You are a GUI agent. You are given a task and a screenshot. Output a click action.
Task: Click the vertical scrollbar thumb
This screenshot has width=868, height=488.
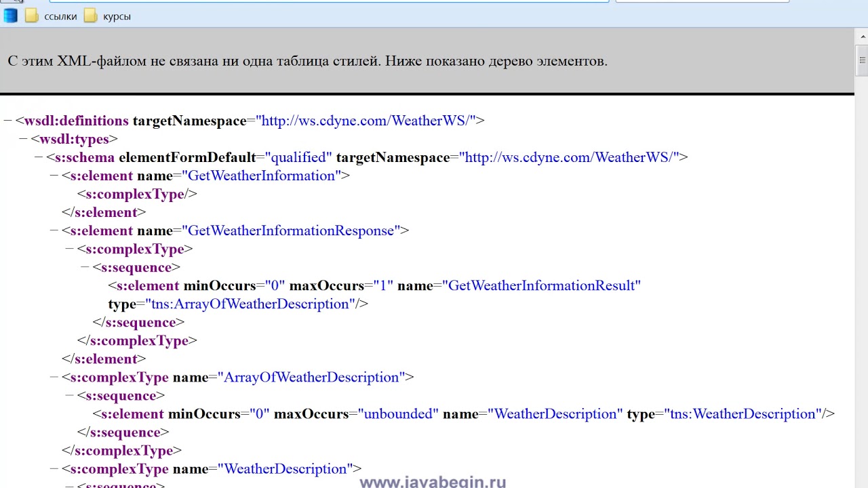tap(862, 61)
